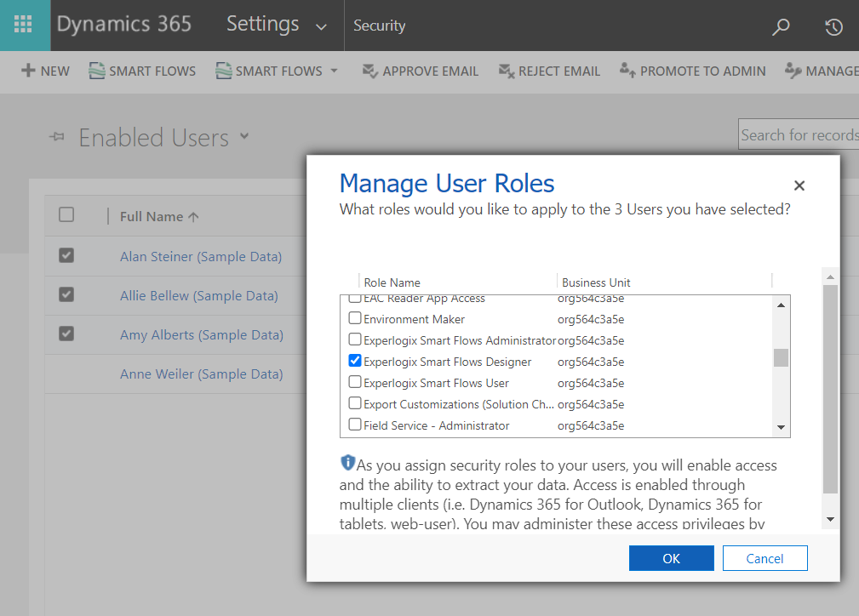Expand the Settings navigation dropdown
This screenshot has height=616, width=859.
(322, 26)
